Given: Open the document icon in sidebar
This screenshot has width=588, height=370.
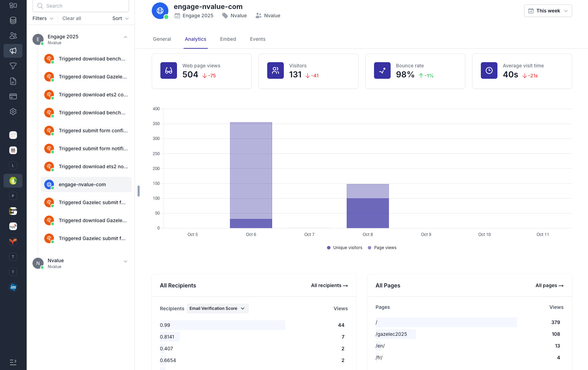Looking at the screenshot, I should (13, 81).
